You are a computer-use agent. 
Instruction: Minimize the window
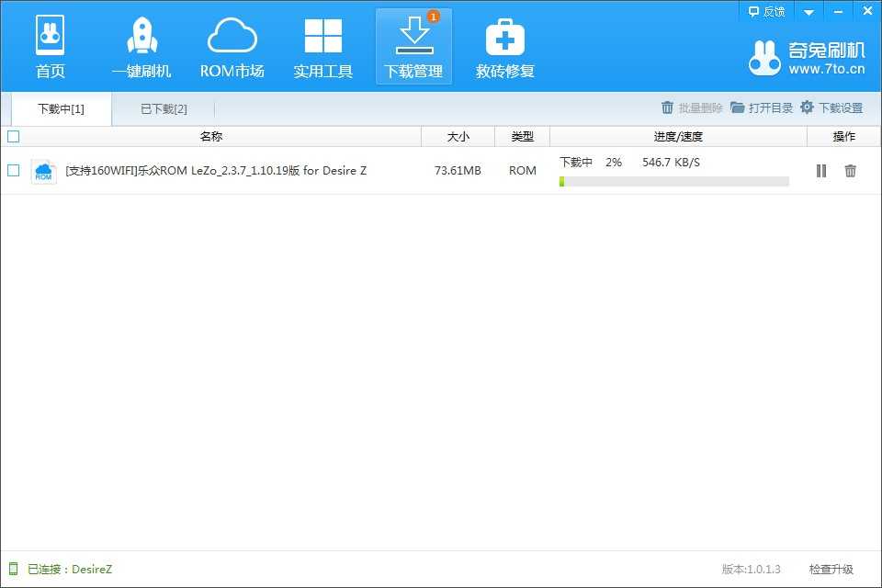click(x=838, y=12)
